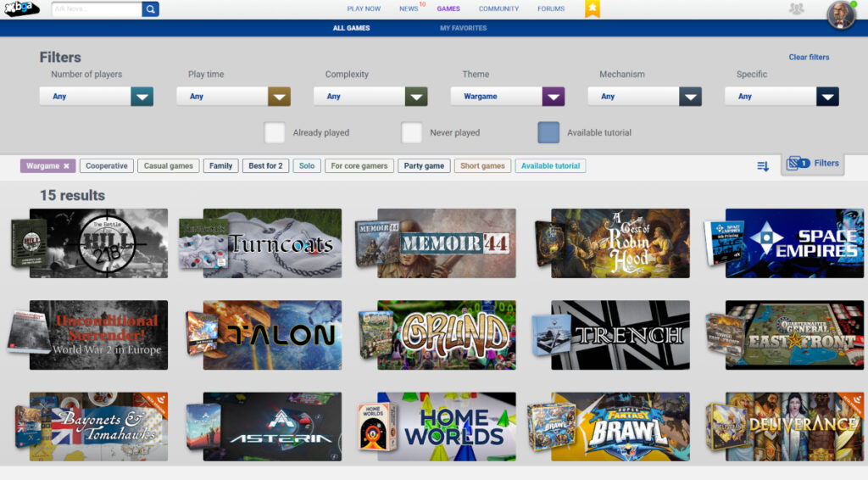Collapse the Filters panel button
Screen dimensions: 868x480
812,164
